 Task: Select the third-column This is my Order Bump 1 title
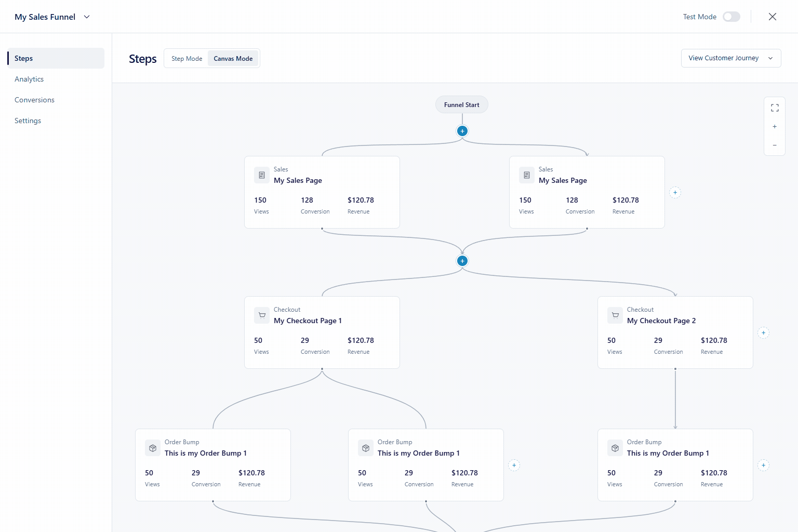tap(668, 453)
